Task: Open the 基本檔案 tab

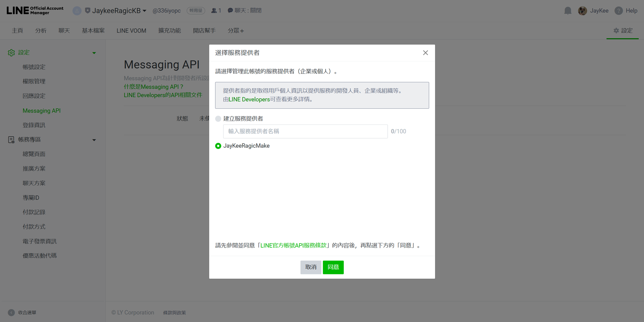Action: click(x=93, y=31)
